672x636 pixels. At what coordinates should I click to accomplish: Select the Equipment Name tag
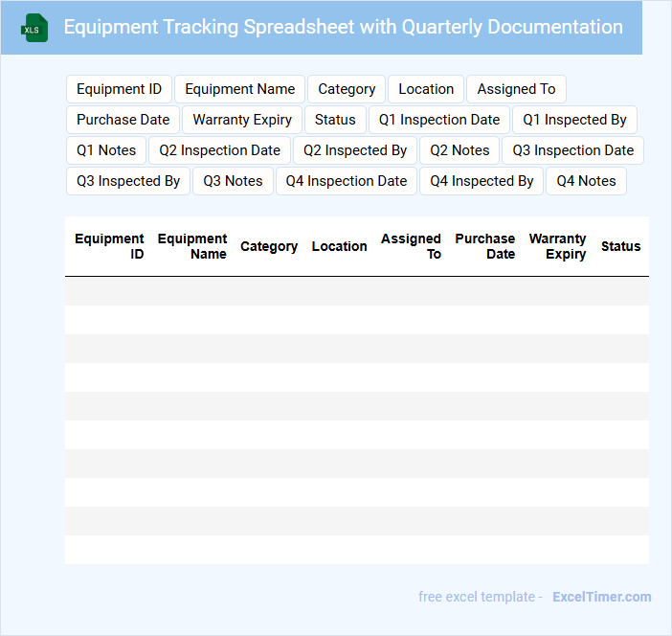point(239,89)
